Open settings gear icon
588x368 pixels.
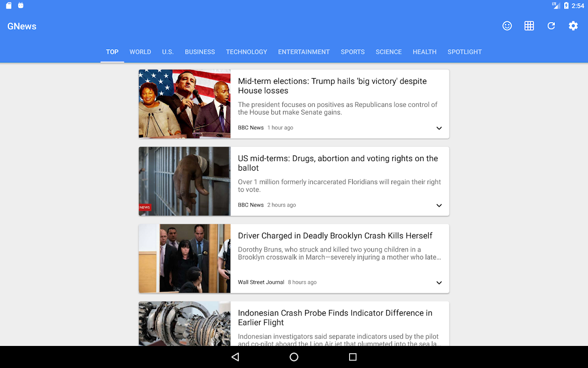click(x=573, y=26)
